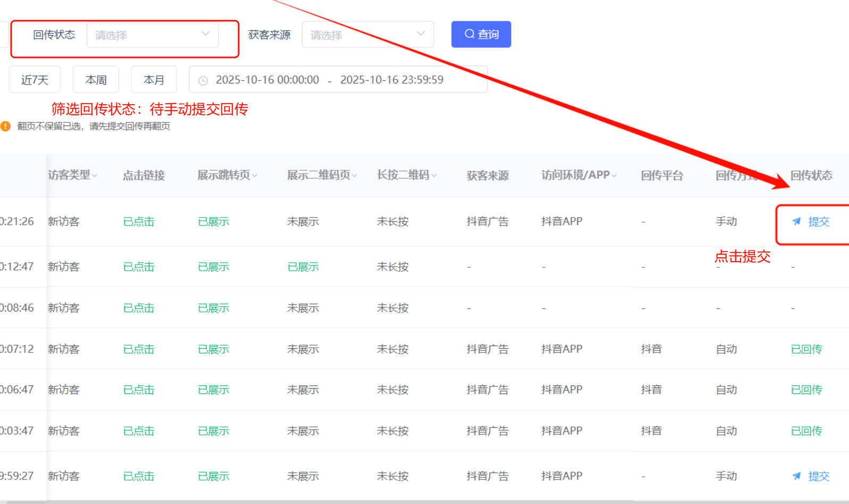Open the 获客来源 filter dropdown

coord(367,35)
